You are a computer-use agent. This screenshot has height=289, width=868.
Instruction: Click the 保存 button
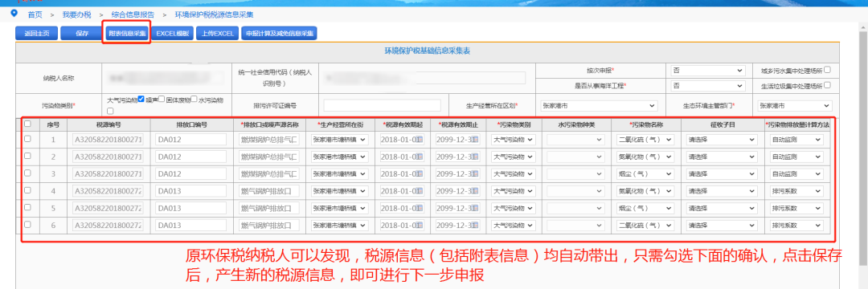(x=82, y=34)
